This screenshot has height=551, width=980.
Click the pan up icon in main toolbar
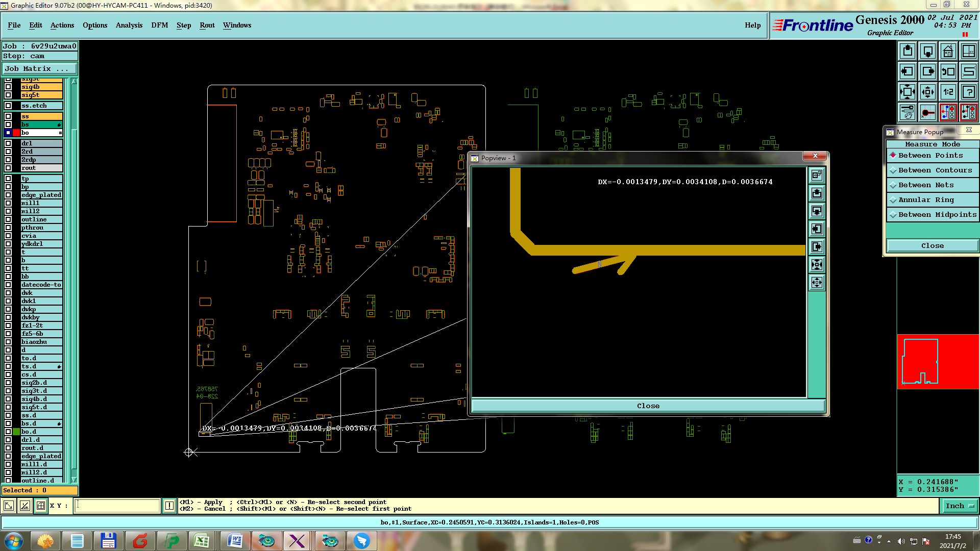click(908, 51)
